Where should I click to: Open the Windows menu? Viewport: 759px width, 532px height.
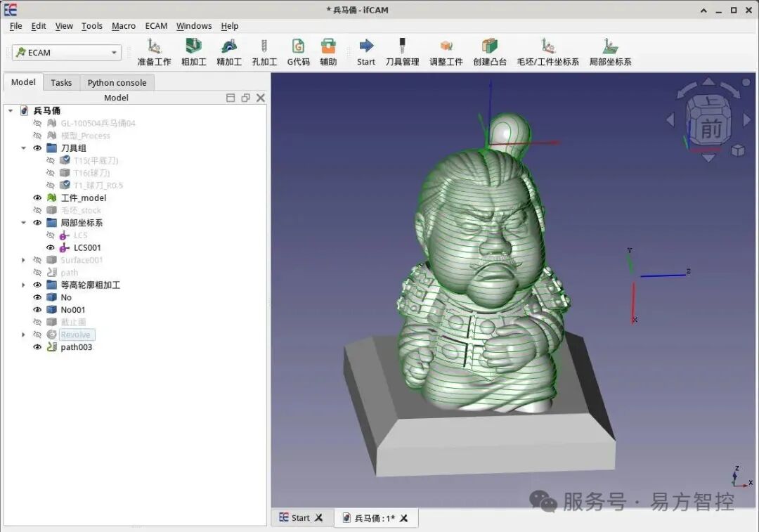pyautogui.click(x=194, y=26)
